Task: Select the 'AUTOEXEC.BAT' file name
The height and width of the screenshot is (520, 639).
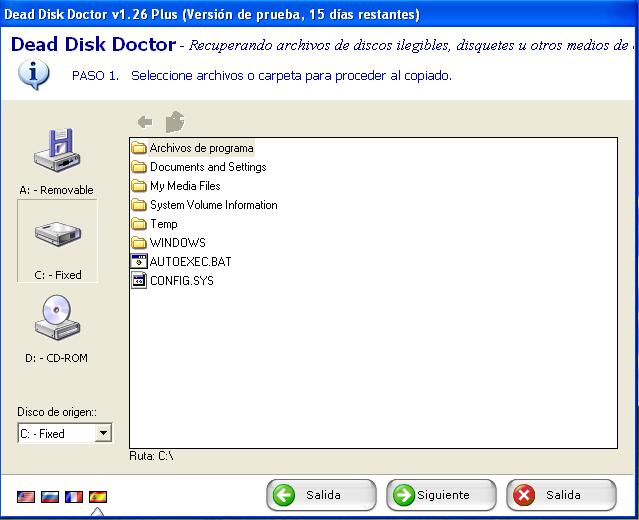Action: [190, 262]
